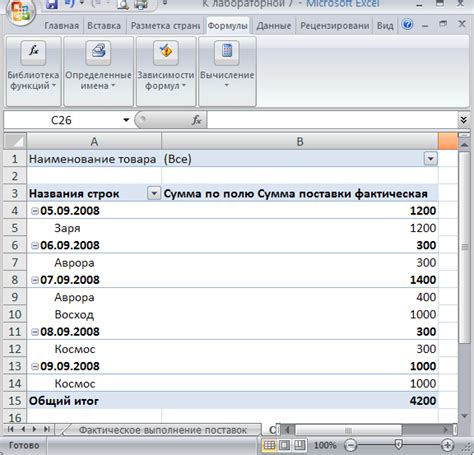This screenshot has height=455, width=474.
Task: Switch to the Данные ribbon tab
Action: click(274, 26)
